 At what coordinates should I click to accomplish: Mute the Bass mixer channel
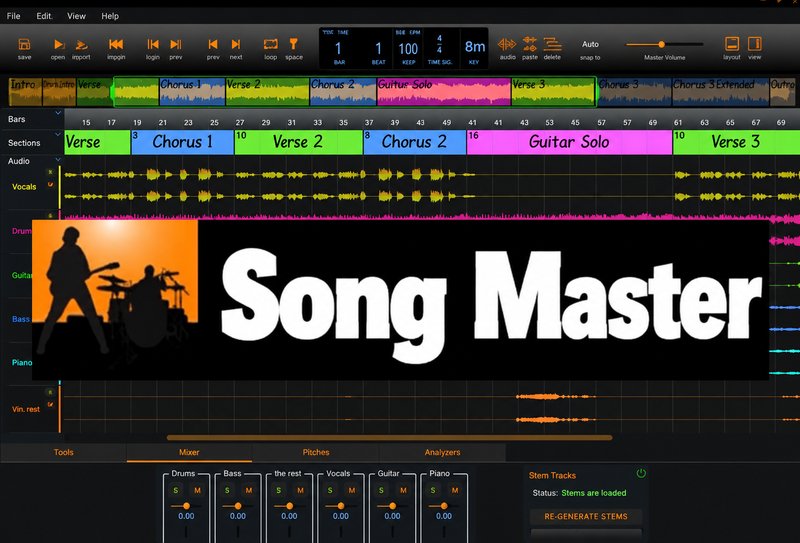[249, 490]
